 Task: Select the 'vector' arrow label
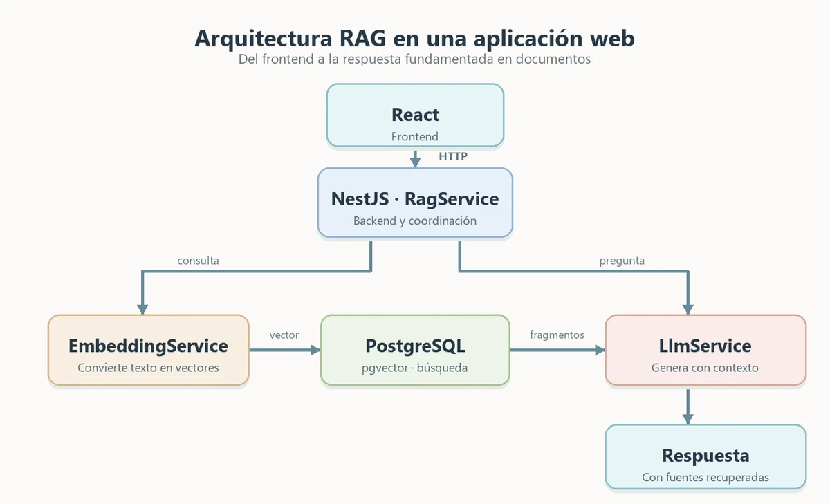[x=284, y=335]
